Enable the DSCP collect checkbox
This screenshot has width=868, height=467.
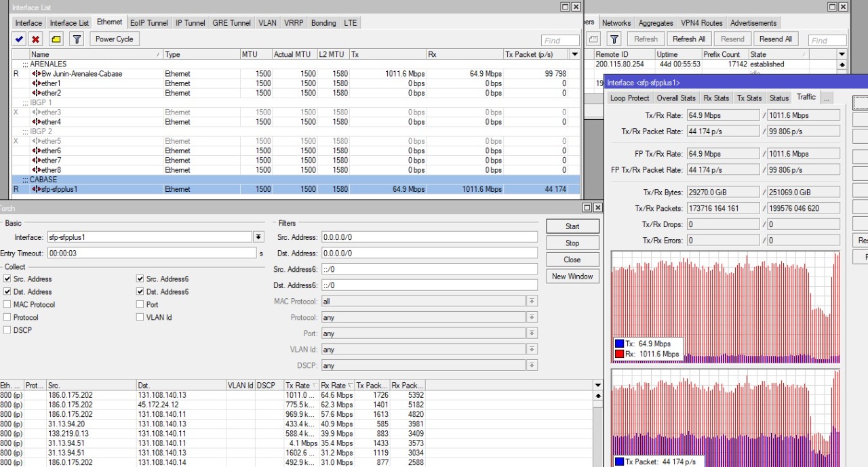click(x=7, y=330)
